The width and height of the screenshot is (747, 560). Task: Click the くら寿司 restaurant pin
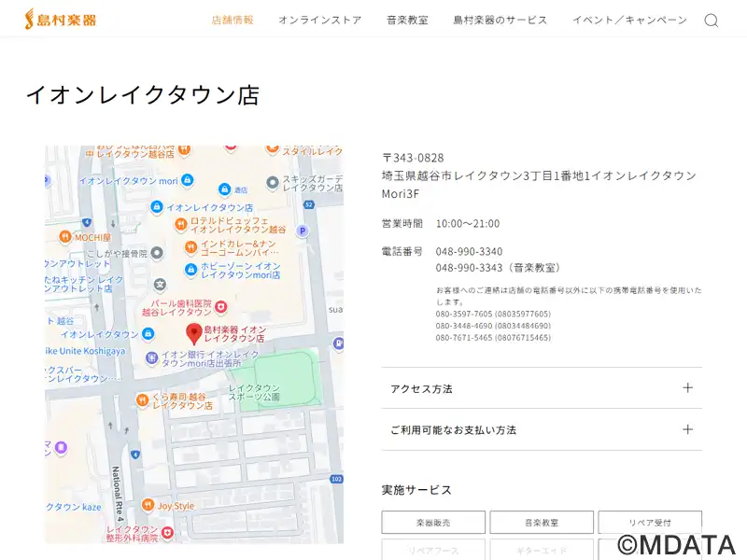(142, 400)
